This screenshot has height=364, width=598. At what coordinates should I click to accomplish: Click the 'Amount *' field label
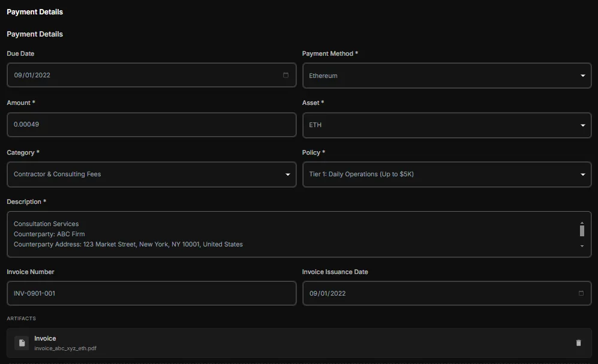(21, 103)
